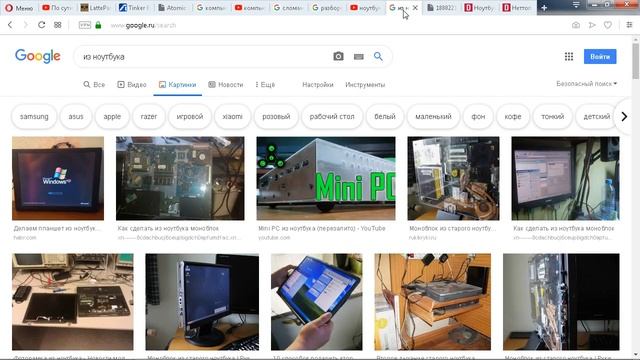Switch to the Новости results tab
This screenshot has width=640, height=360.
[x=226, y=84]
